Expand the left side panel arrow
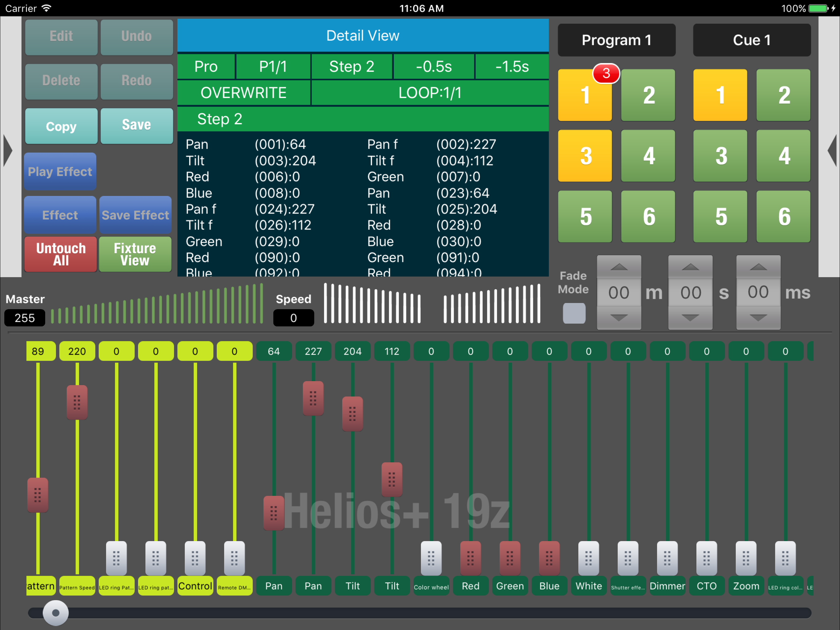840x630 pixels. 8,150
